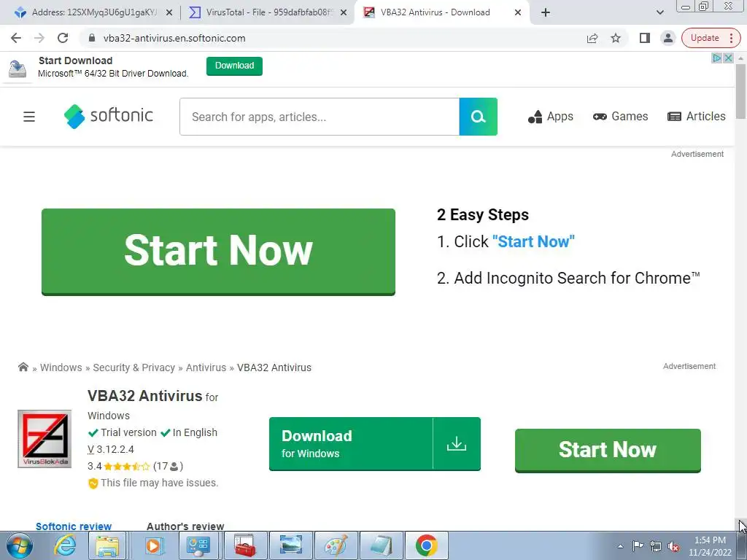Click the download arrow icon on green button
Viewport: 747px width, 560px height.
[x=457, y=444]
